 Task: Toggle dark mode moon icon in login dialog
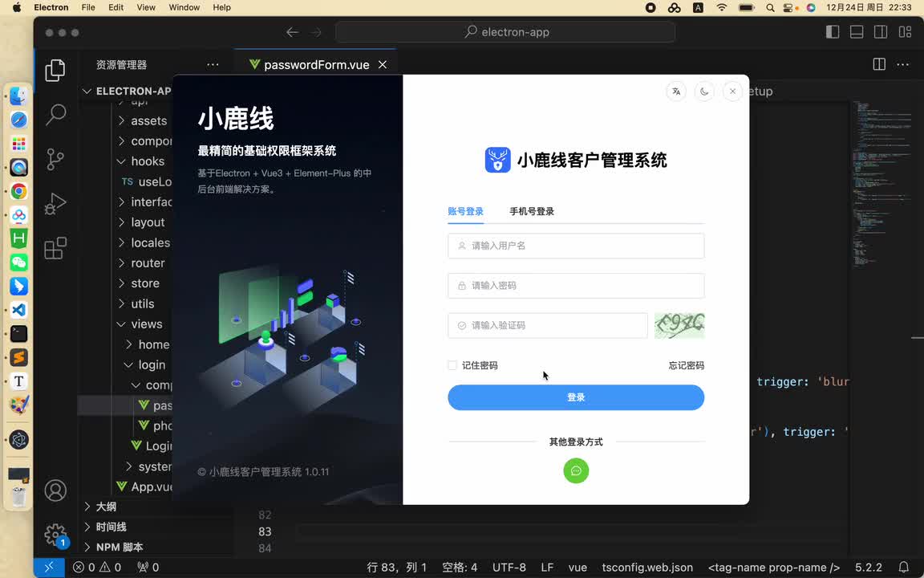704,92
